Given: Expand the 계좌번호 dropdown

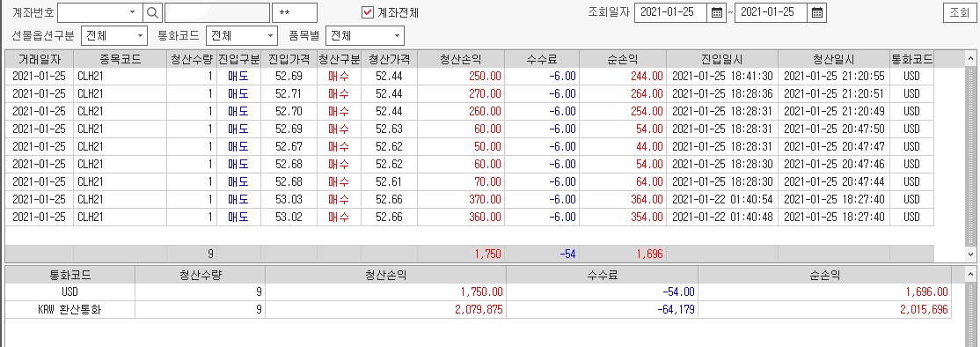Looking at the screenshot, I should (133, 12).
